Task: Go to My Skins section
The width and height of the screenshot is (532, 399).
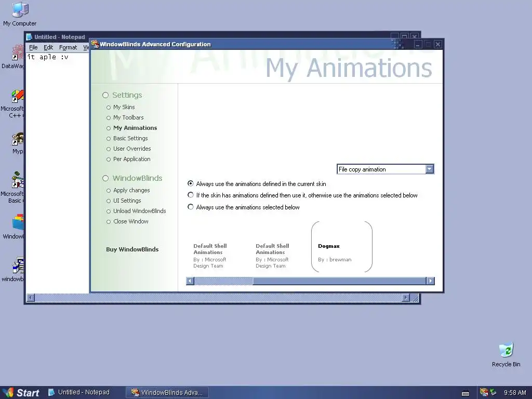Action: click(x=124, y=107)
